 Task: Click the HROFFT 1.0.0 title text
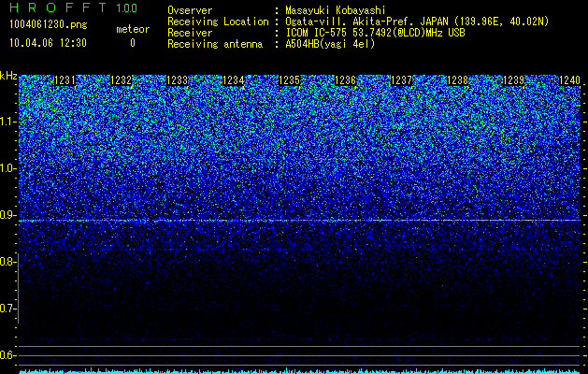(x=74, y=7)
